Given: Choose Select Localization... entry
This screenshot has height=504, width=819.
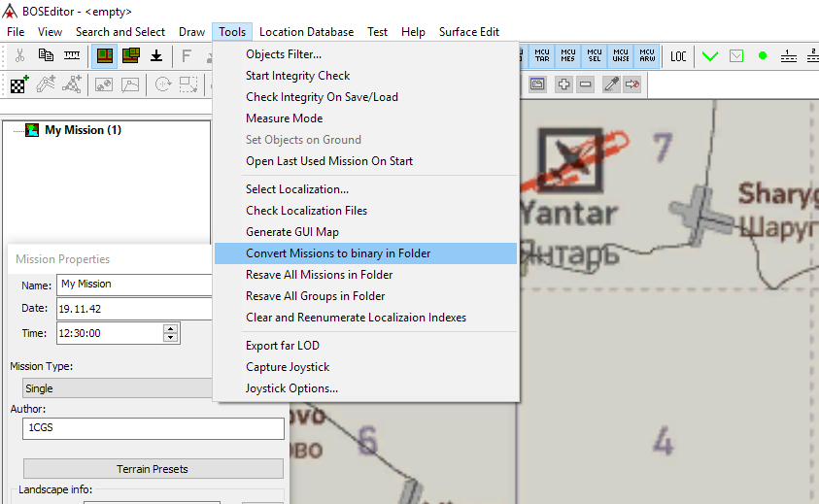Looking at the screenshot, I should click(x=365, y=189).
